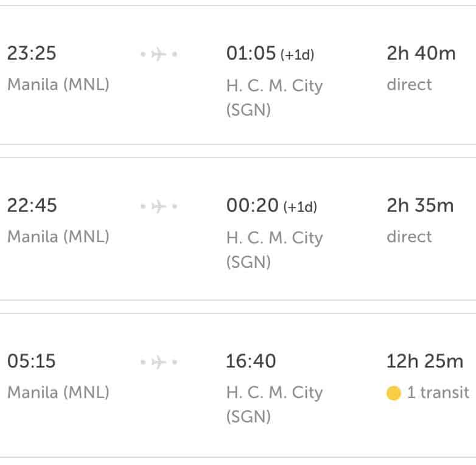Click Manila (MNL) under the 23:25 departure
Image resolution: width=476 pixels, height=465 pixels.
pyautogui.click(x=58, y=84)
